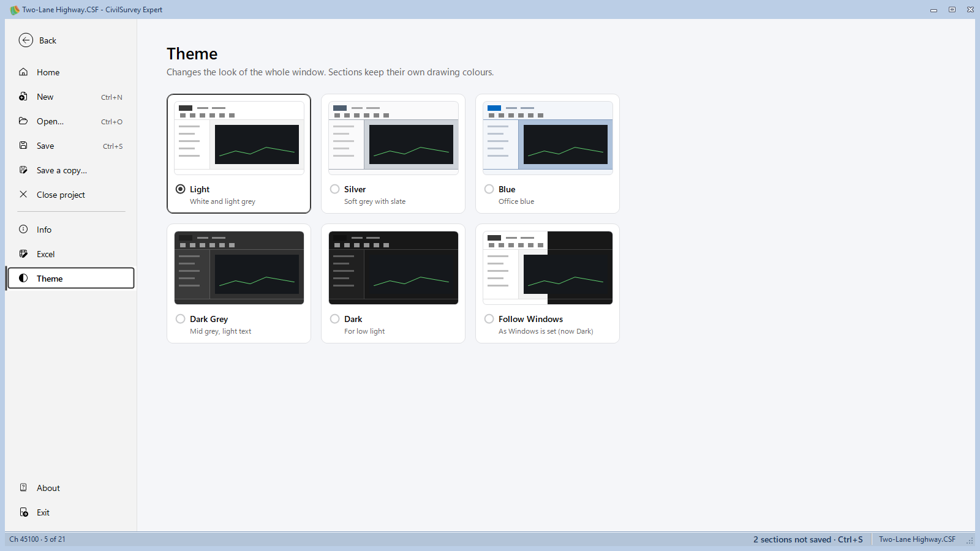Click Exit to quit the application
Viewport: 980px width, 551px height.
click(71, 512)
